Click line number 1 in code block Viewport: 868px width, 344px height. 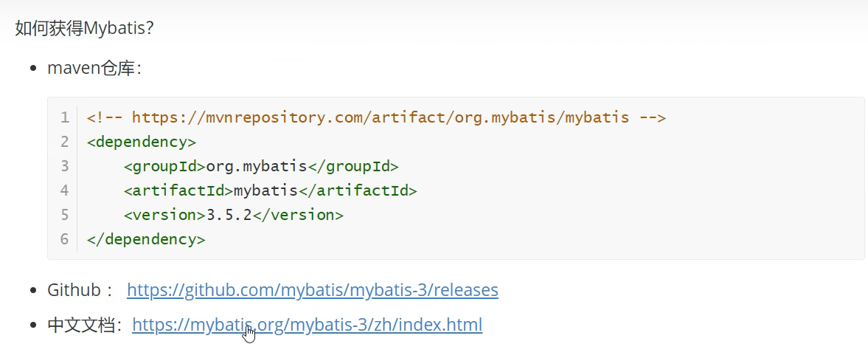[x=65, y=117]
